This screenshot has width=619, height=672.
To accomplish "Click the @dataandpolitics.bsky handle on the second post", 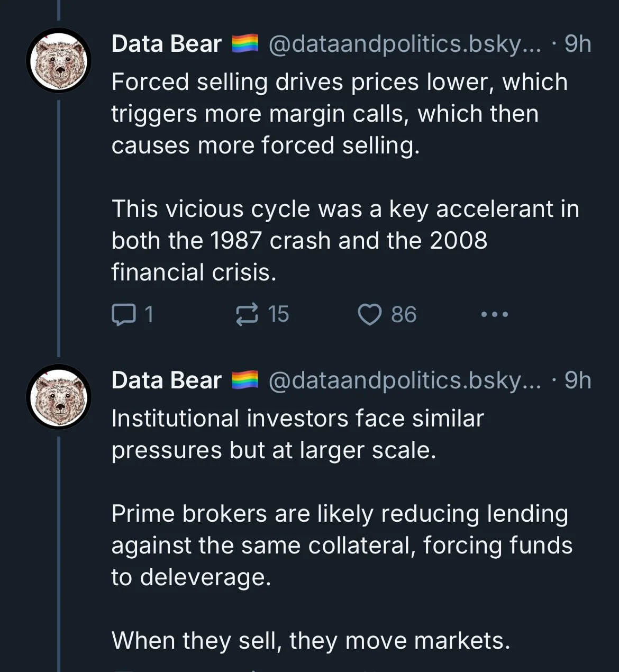I will click(x=405, y=380).
